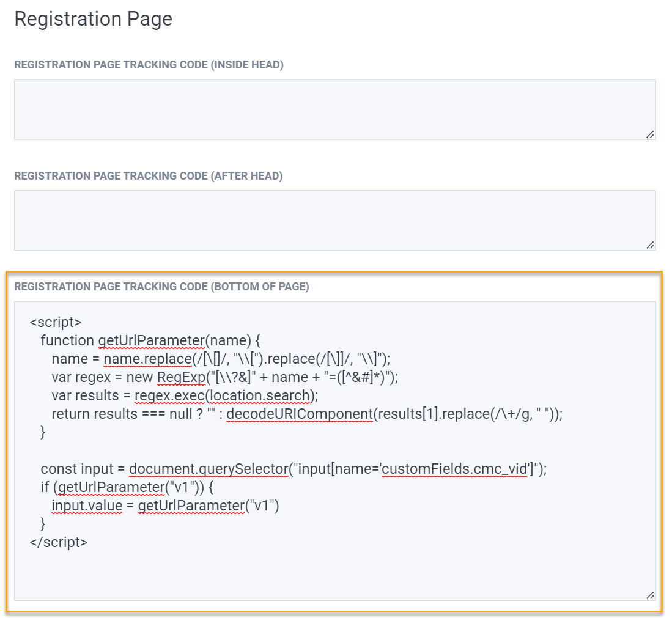This screenshot has height=618, width=672.
Task: Grab the Bottom of Page textarea resize handle
Action: 649,595
